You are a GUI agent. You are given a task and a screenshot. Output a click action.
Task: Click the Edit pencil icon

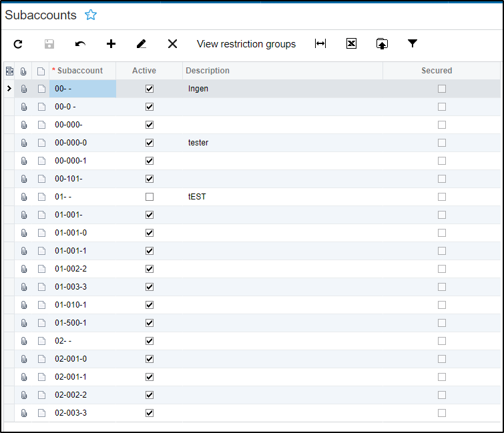(x=142, y=43)
